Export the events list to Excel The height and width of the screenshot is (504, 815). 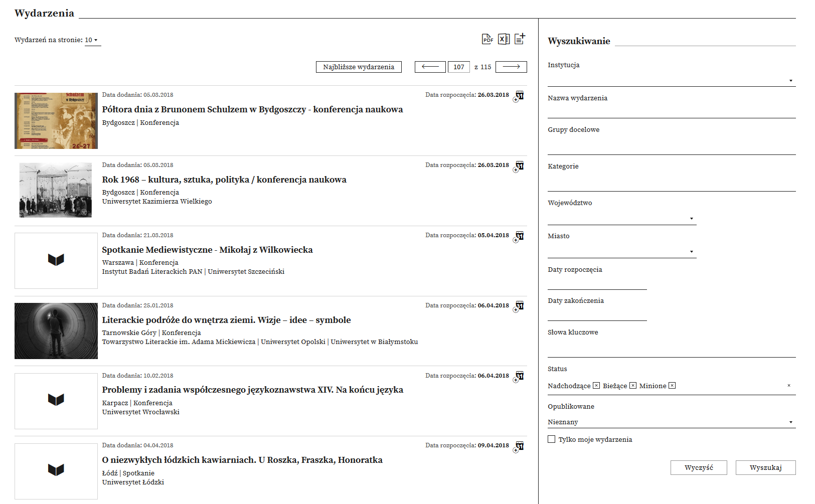(504, 39)
